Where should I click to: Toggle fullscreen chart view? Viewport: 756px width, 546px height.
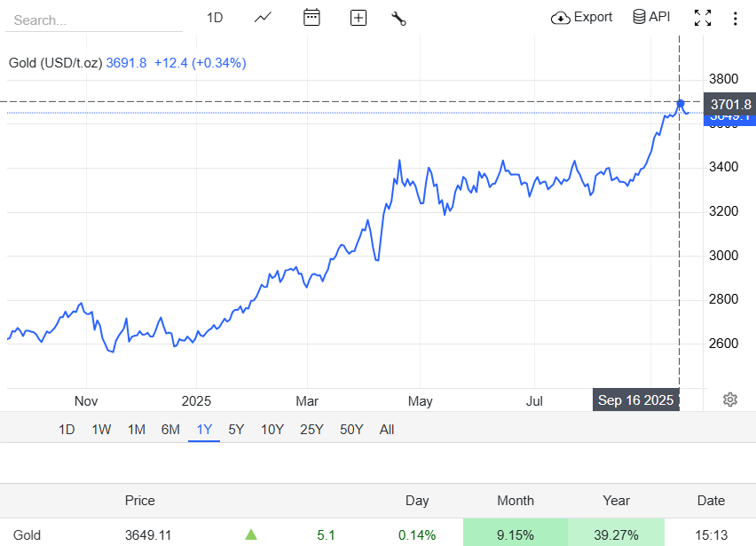pos(703,18)
